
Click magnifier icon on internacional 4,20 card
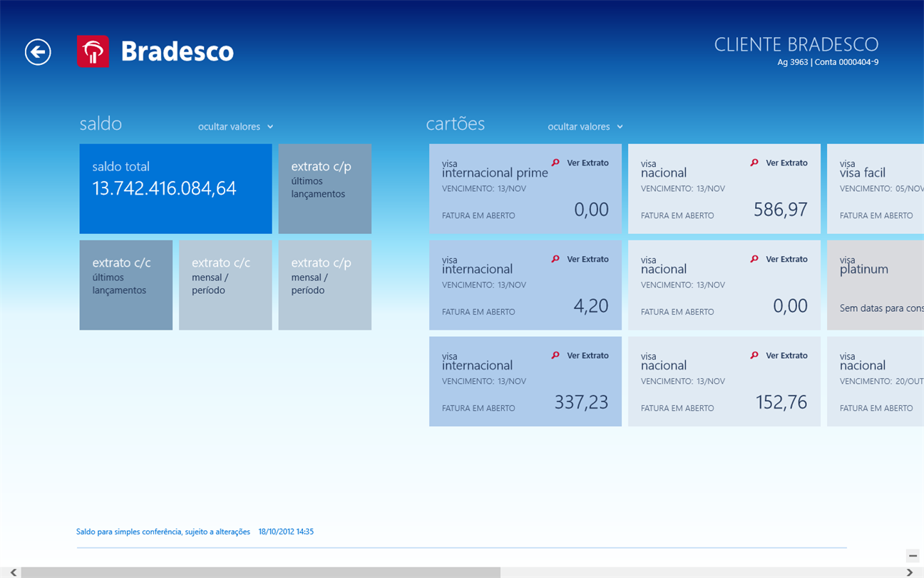click(555, 259)
